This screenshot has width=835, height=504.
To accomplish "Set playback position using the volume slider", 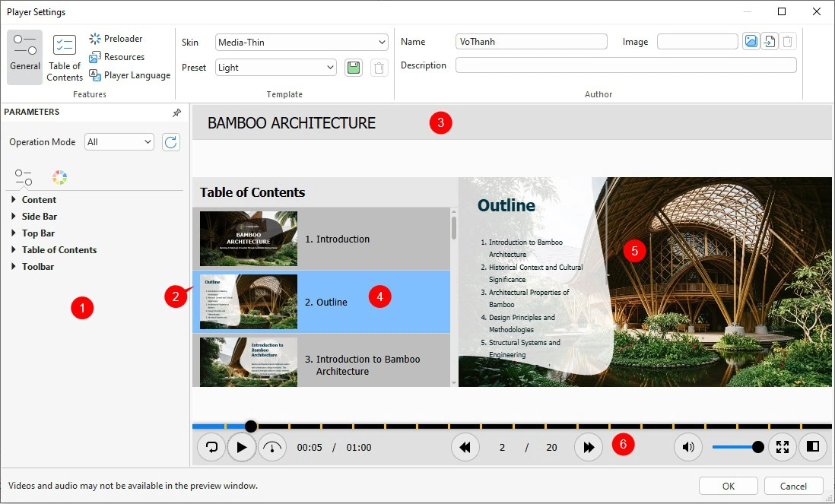I will point(736,447).
